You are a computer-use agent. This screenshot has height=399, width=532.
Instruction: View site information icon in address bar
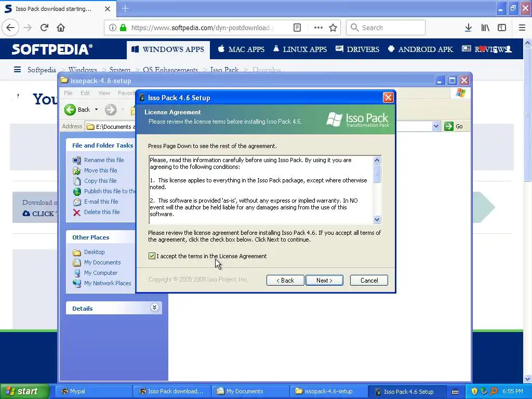113,28
